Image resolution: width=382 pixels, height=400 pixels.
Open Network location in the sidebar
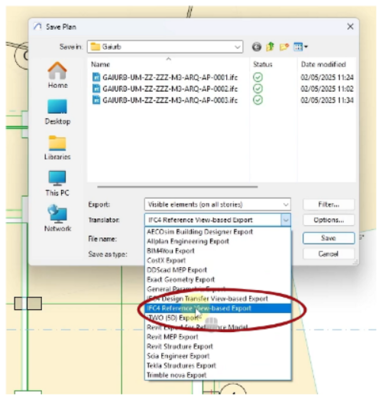(57, 219)
